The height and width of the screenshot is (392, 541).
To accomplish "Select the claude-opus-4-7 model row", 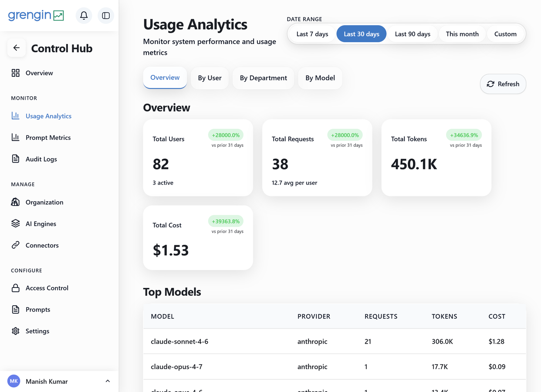I will click(335, 367).
